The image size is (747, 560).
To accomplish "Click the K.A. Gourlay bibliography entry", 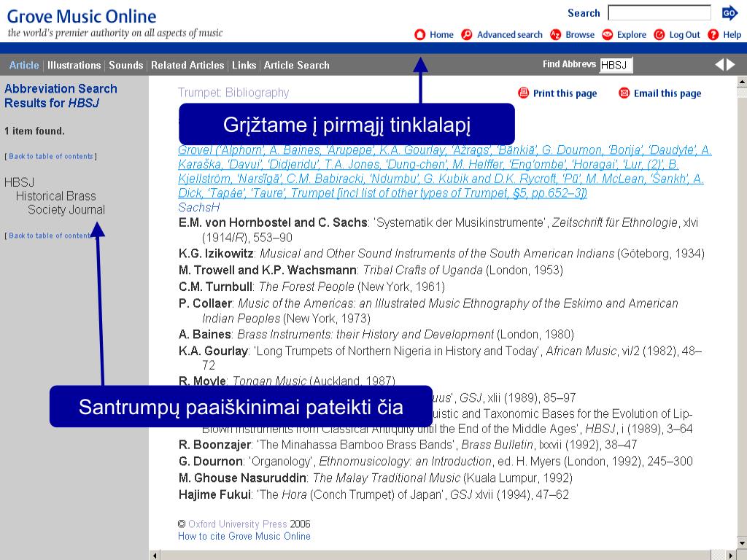I will [x=440, y=358].
